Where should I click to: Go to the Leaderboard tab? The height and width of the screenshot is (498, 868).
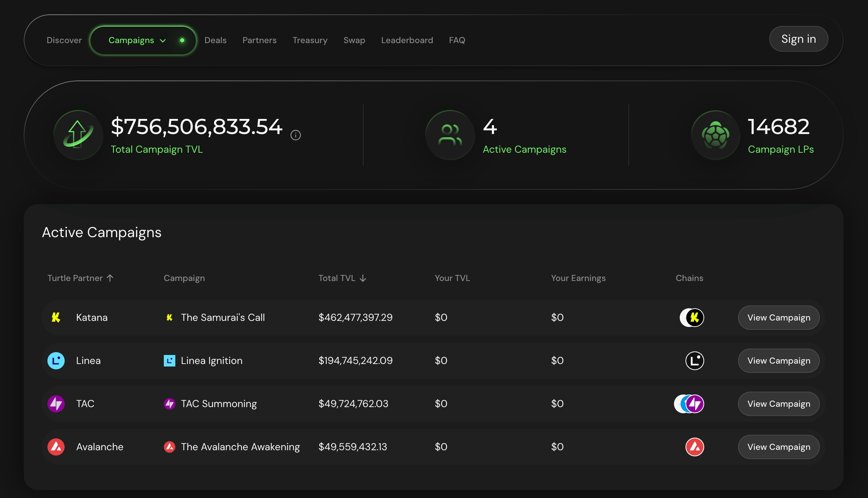click(407, 40)
